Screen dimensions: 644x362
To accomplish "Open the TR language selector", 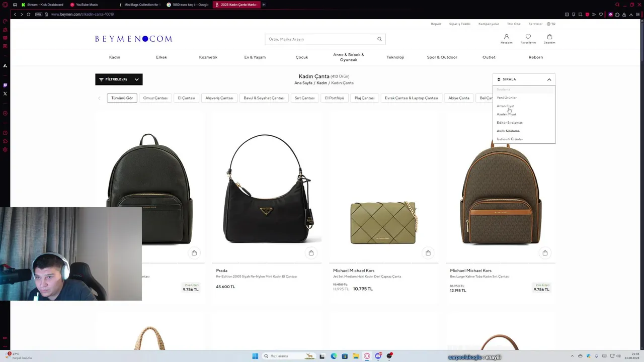I will 551,24.
